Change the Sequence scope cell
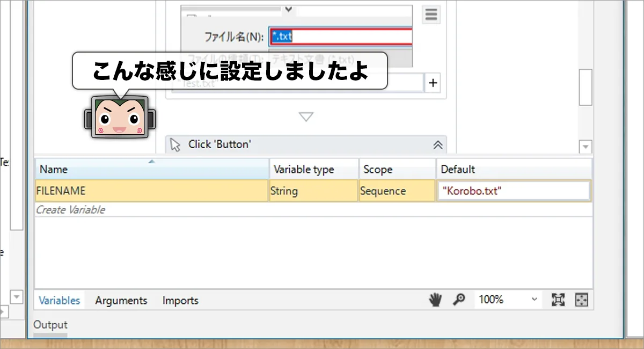Viewport: 644px width, 349px height. pos(397,191)
